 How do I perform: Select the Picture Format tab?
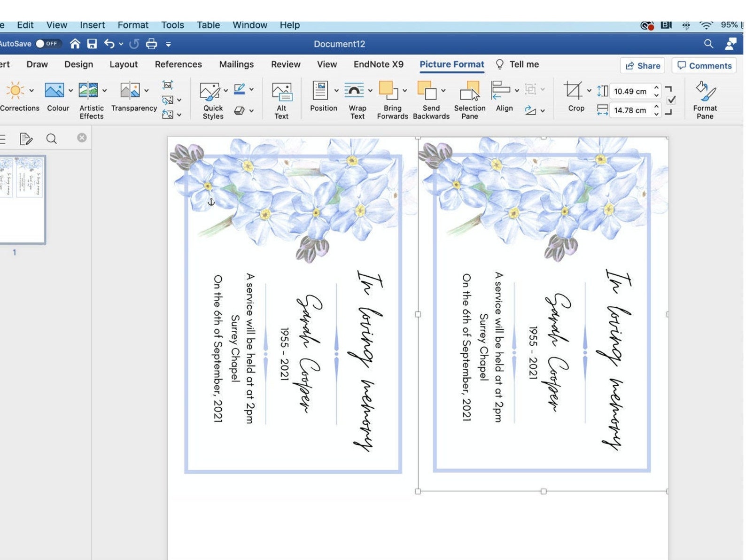pyautogui.click(x=451, y=64)
